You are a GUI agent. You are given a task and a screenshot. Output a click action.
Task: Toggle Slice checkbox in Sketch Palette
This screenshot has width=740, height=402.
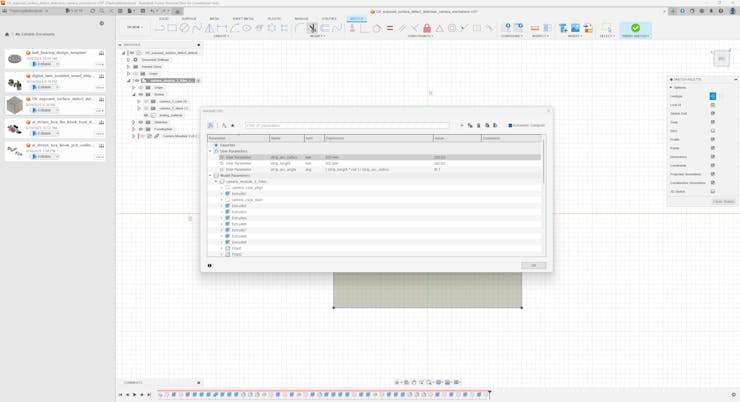713,131
